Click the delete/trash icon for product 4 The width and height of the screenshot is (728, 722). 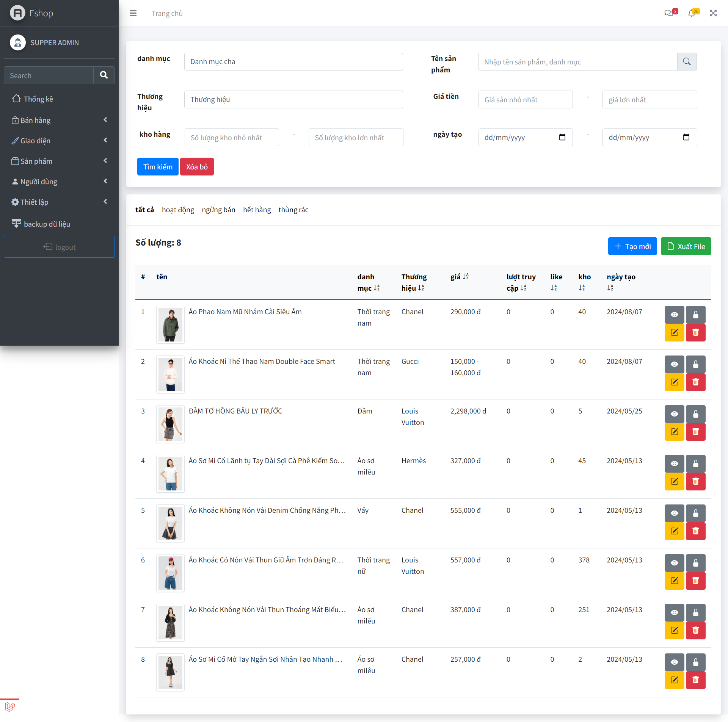(x=696, y=481)
